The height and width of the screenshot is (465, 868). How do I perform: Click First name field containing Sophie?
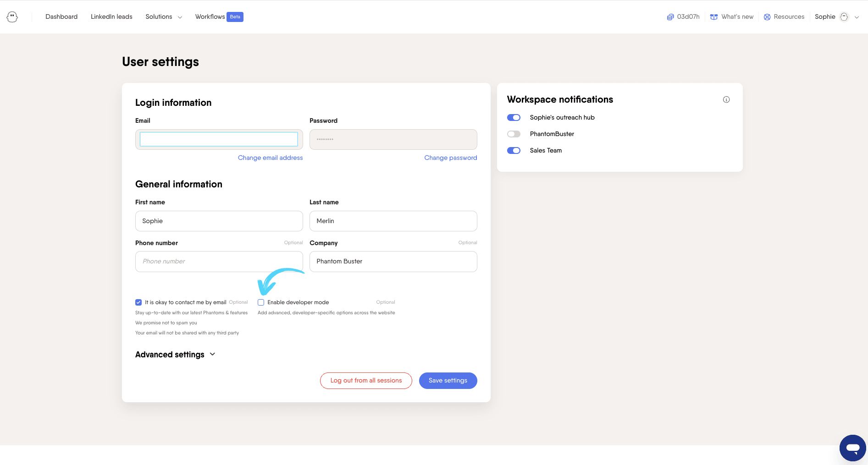(219, 221)
